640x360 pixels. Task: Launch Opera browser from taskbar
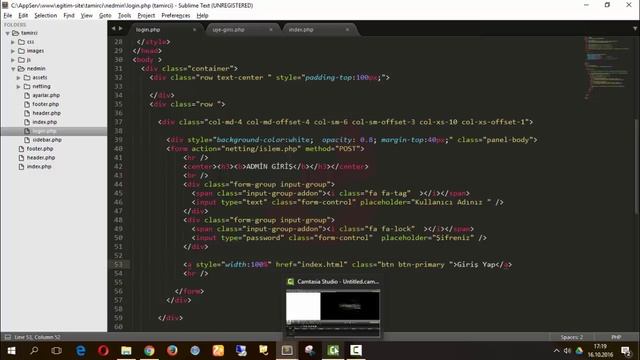103,350
